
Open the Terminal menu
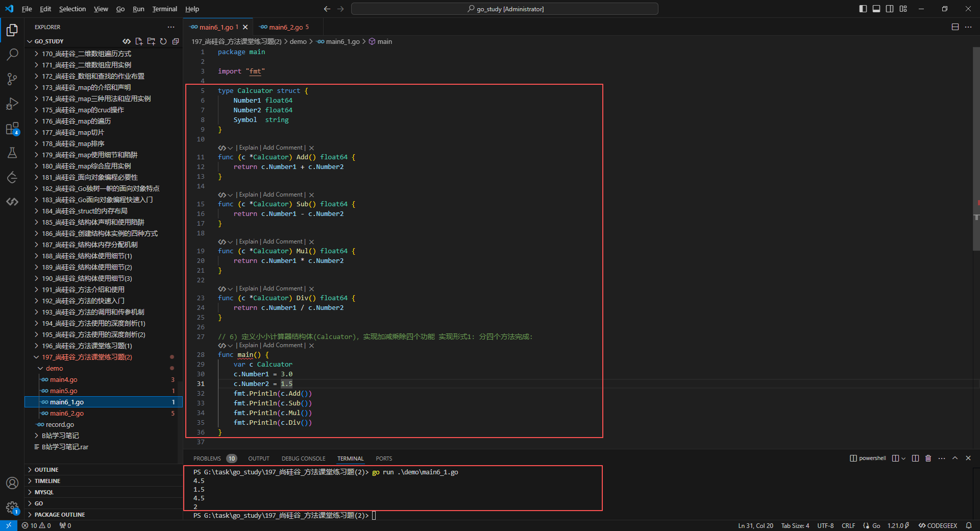tap(164, 9)
